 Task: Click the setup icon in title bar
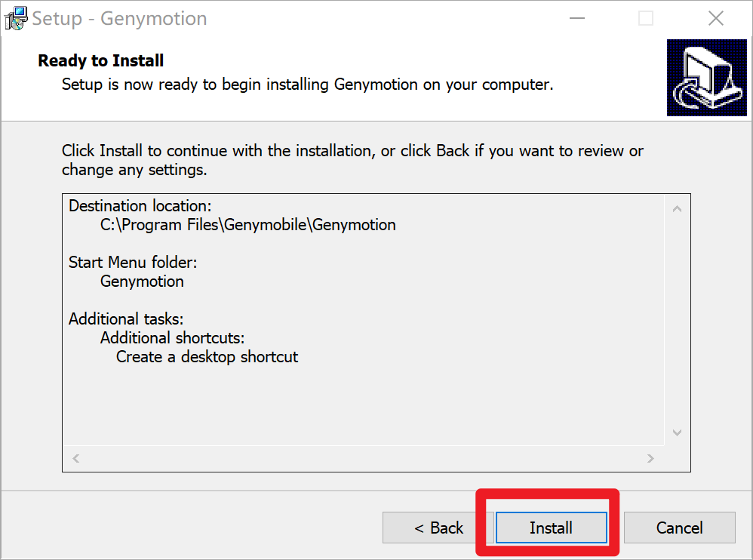pos(16,18)
